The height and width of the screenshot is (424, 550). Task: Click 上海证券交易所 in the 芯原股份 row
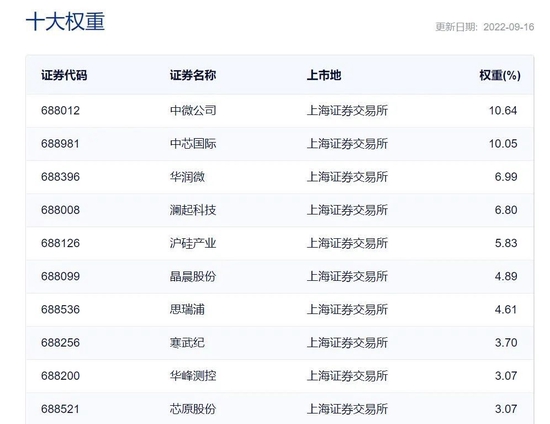[347, 409]
